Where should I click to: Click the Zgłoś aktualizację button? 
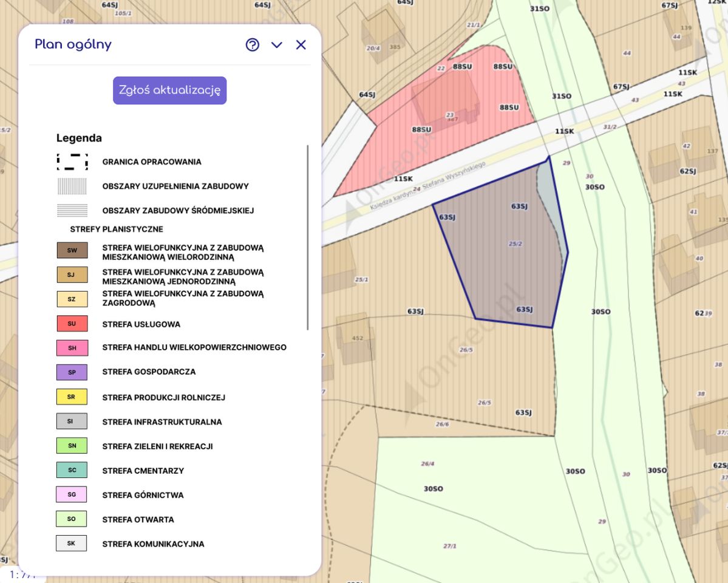[169, 90]
